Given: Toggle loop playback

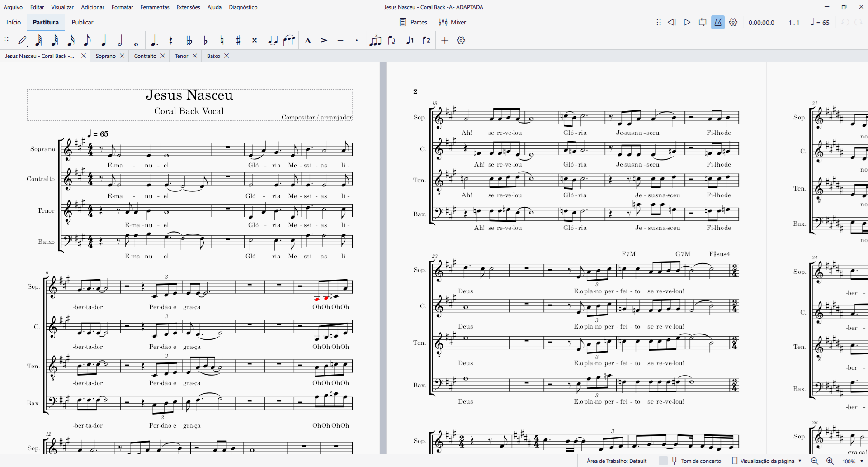Looking at the screenshot, I should 703,22.
